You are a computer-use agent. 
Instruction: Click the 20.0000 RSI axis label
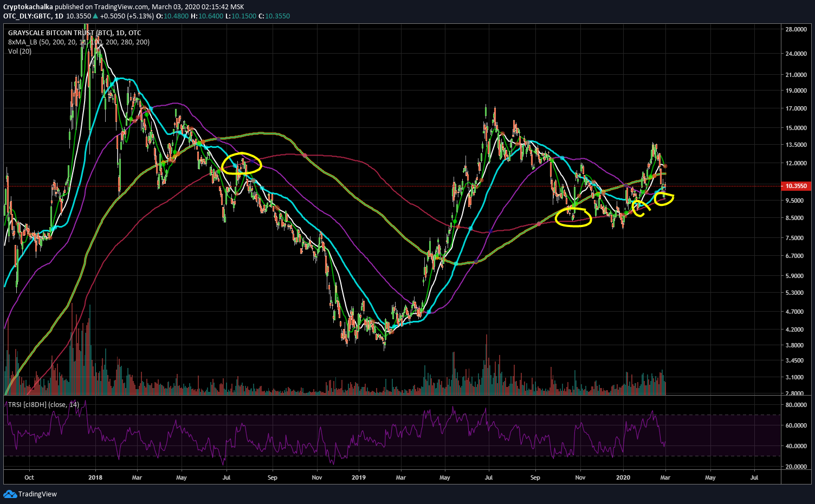796,467
